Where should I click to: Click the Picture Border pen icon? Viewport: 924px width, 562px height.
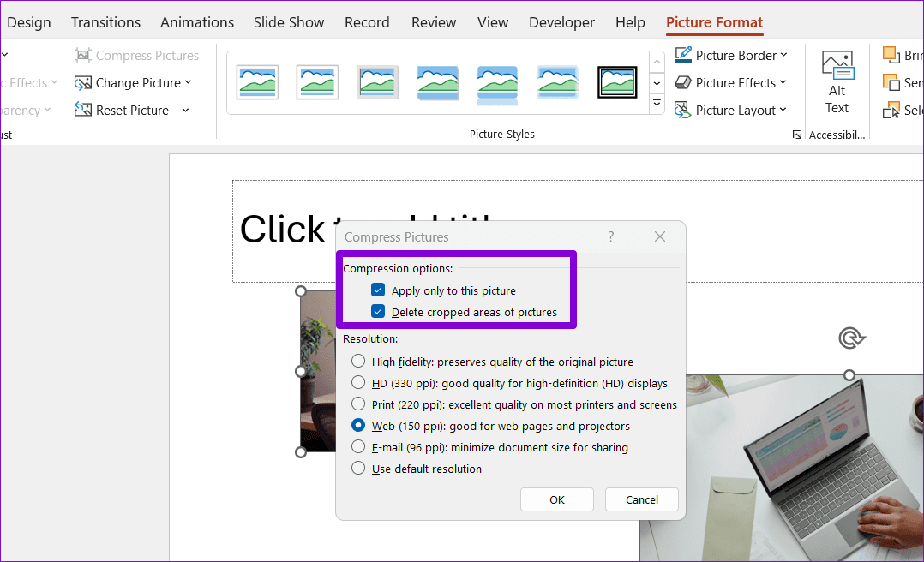(x=683, y=56)
